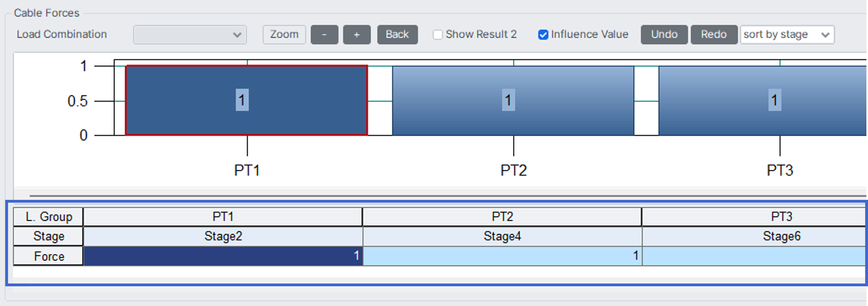Open the sort by stage dropdown

(x=787, y=35)
